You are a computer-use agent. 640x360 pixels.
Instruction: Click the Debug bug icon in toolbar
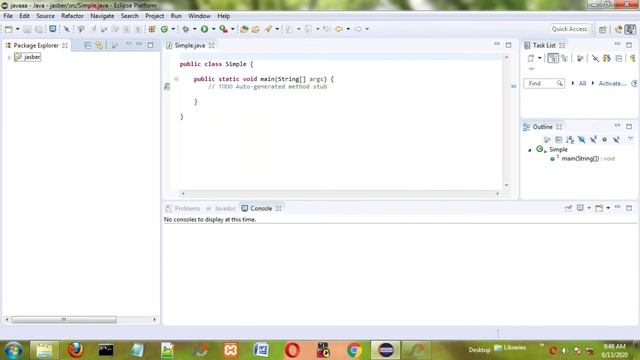click(x=186, y=29)
